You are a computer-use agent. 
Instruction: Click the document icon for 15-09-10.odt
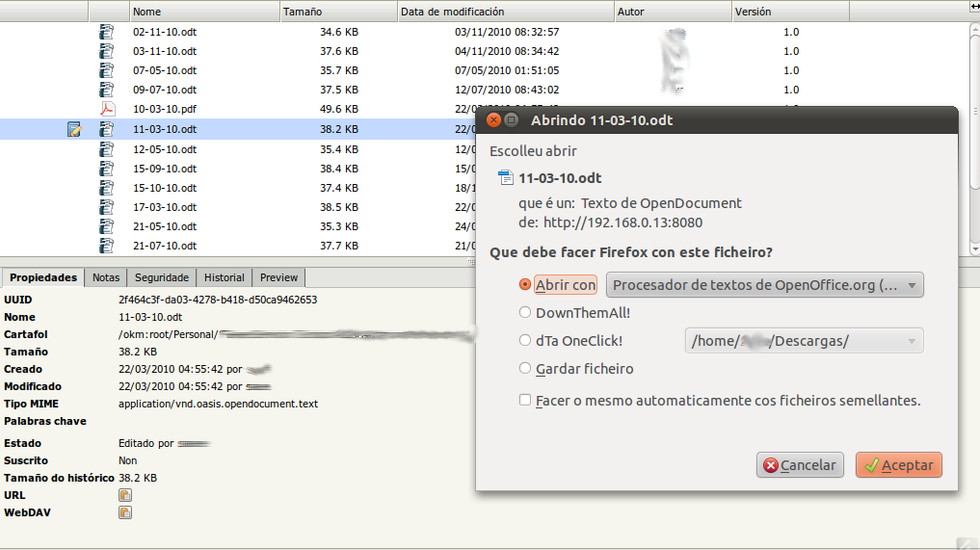coord(107,169)
